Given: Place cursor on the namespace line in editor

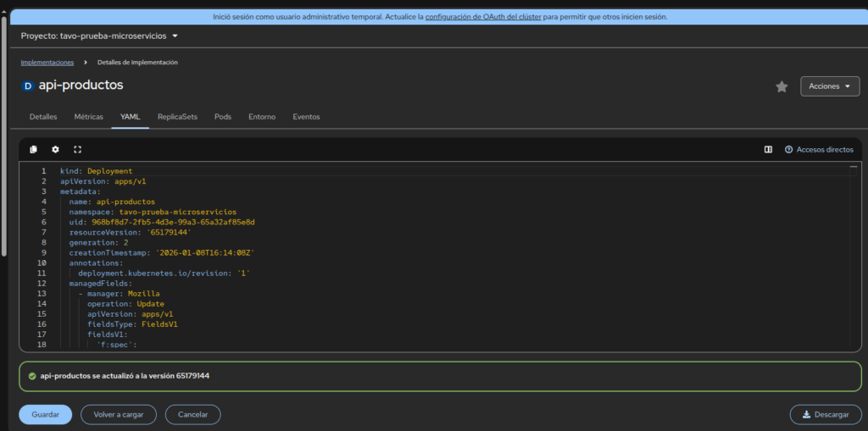Looking at the screenshot, I should (153, 213).
